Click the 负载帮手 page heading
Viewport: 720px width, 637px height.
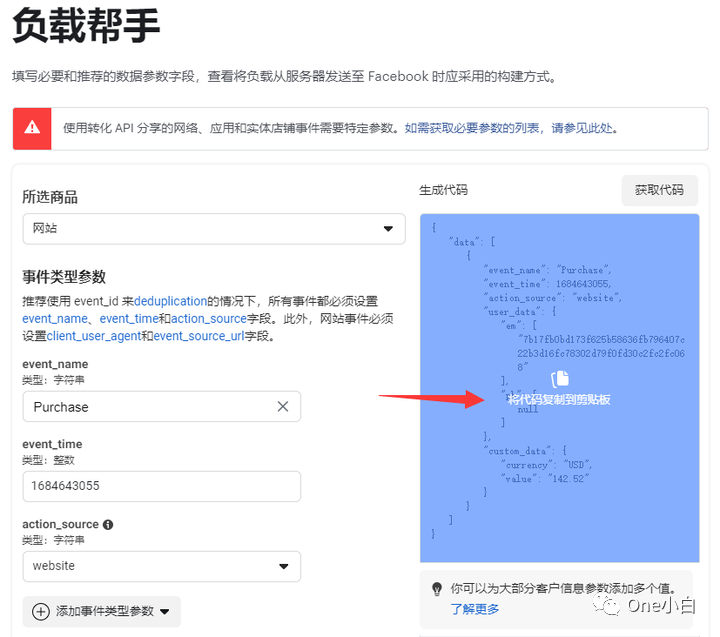pos(86,25)
